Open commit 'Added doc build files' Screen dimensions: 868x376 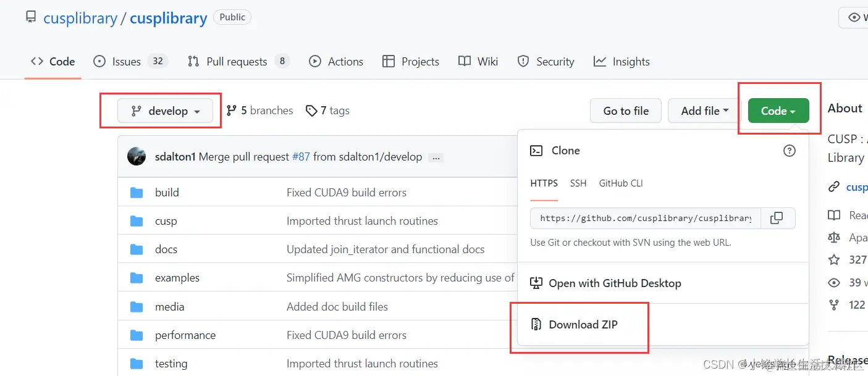337,307
